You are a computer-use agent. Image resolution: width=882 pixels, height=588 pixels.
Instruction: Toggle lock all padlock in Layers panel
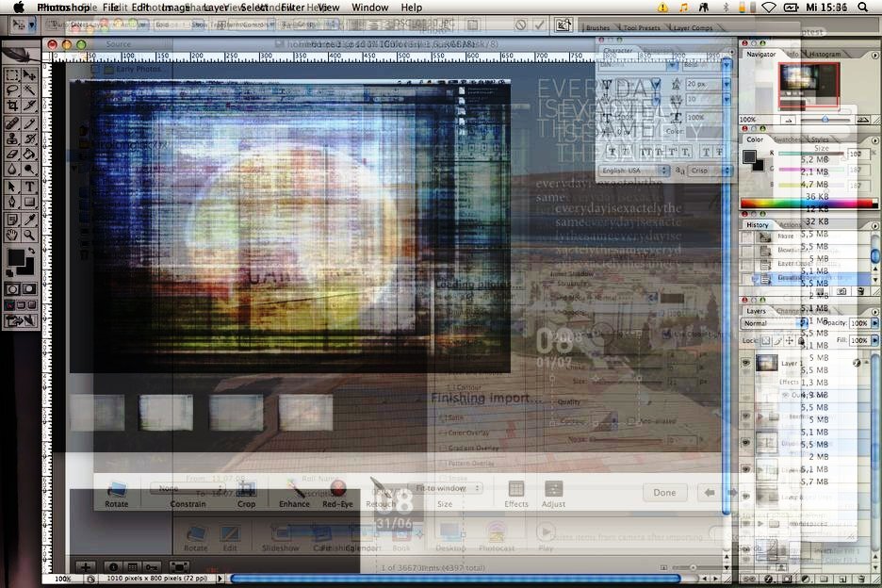click(x=801, y=340)
